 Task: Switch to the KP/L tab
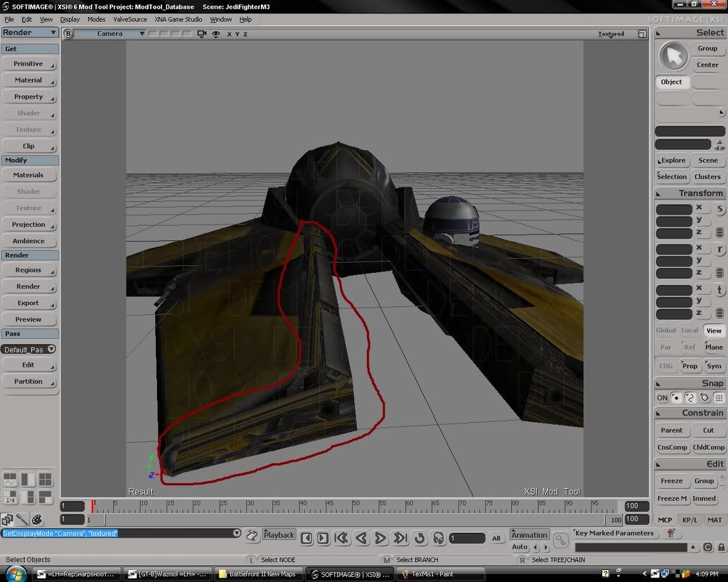pyautogui.click(x=690, y=519)
